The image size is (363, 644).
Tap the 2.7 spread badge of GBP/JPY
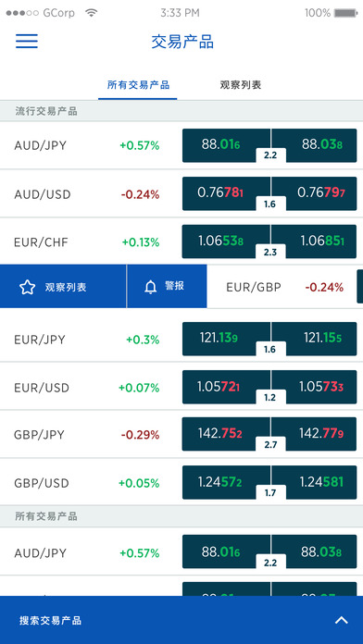point(270,445)
